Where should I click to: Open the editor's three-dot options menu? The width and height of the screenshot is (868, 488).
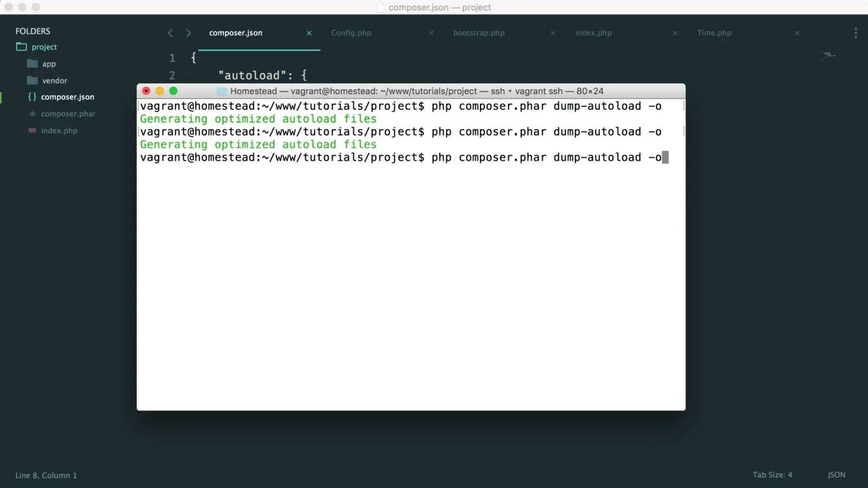pyautogui.click(x=856, y=33)
